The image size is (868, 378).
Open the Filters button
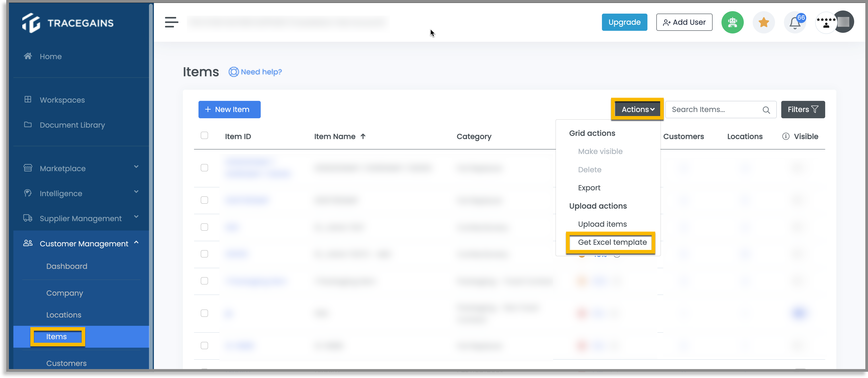click(x=803, y=109)
